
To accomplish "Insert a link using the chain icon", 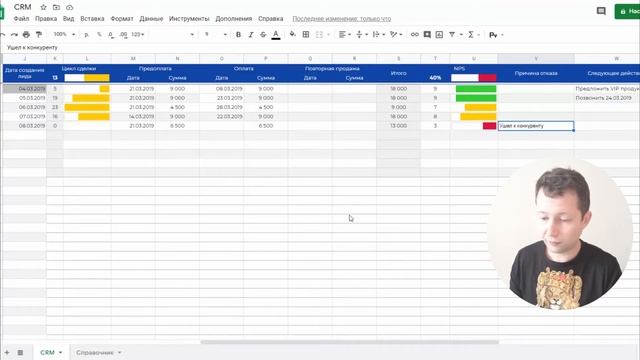I will pyautogui.click(x=415, y=35).
